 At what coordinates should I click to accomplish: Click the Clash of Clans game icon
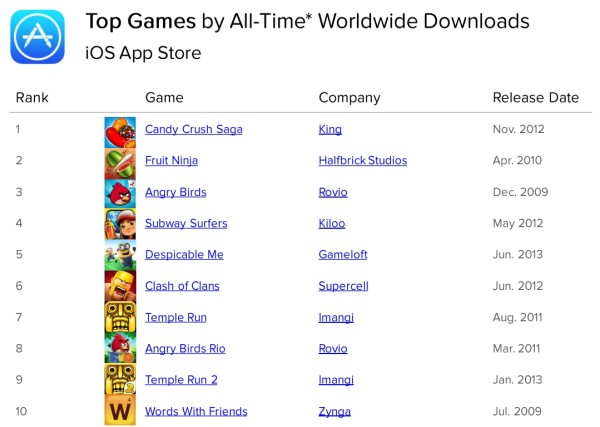pyautogui.click(x=120, y=286)
